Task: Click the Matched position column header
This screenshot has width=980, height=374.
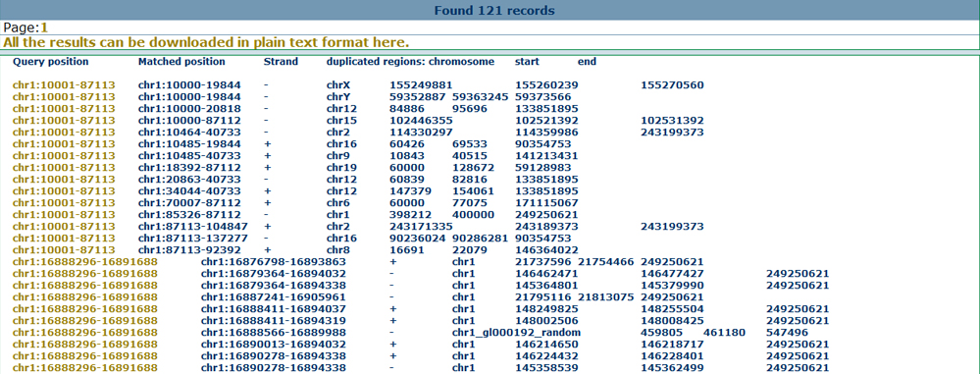Action: 181,62
